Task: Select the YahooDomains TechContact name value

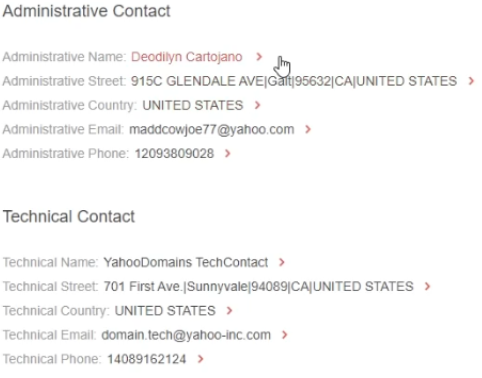Action: tap(186, 262)
